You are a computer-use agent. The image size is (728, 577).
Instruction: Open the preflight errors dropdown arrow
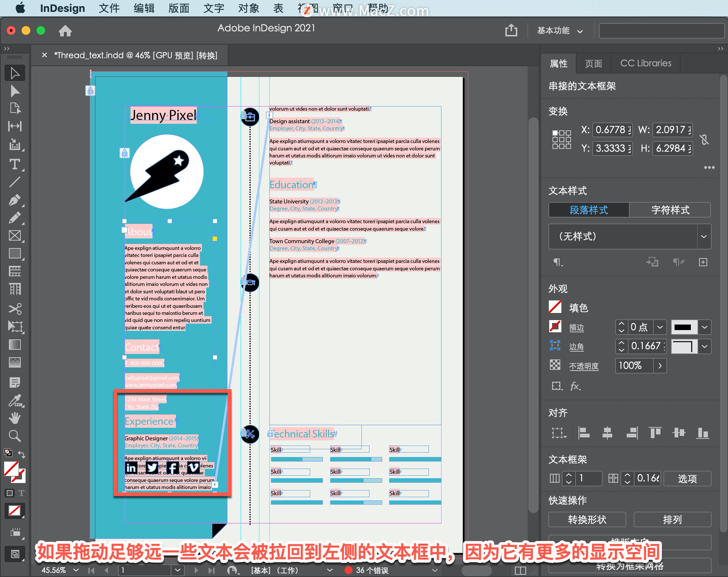click(x=435, y=570)
